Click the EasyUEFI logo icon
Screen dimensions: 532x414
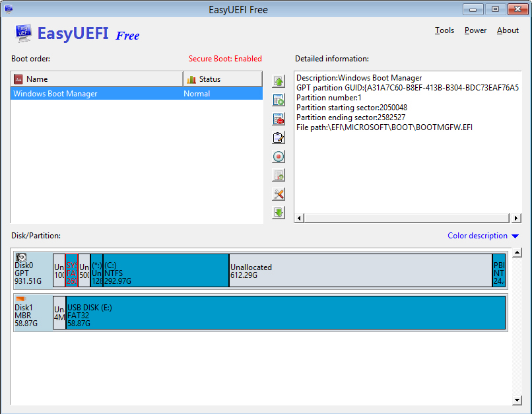[x=23, y=33]
